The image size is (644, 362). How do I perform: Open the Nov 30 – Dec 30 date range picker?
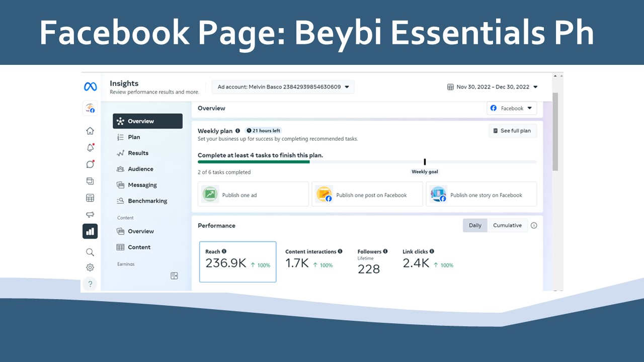pos(493,87)
